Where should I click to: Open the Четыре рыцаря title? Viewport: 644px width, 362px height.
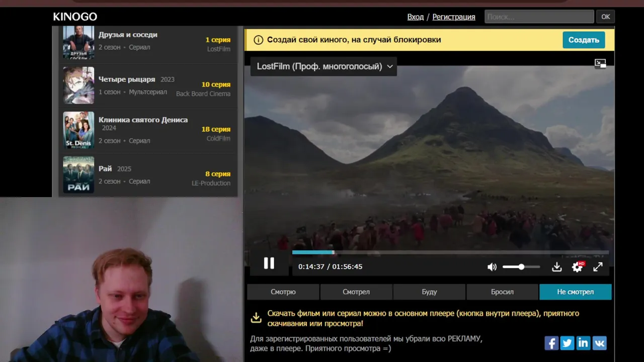tap(127, 79)
